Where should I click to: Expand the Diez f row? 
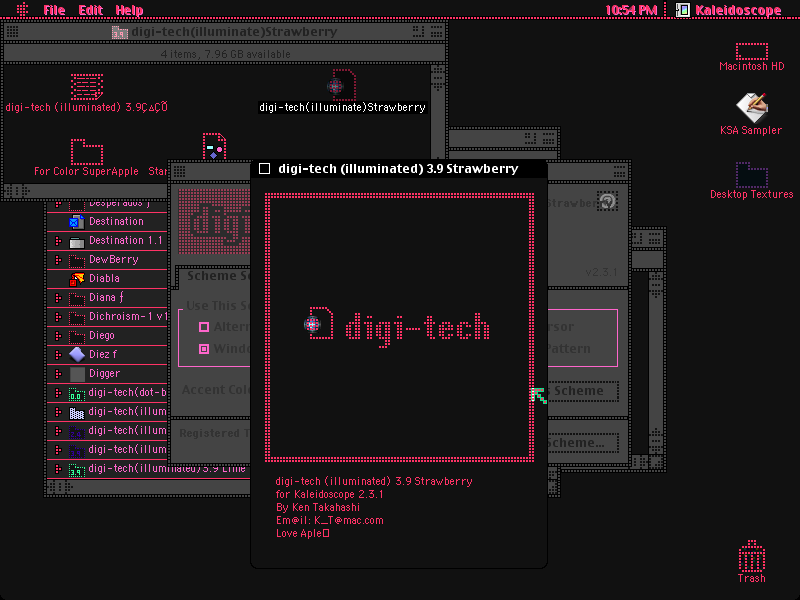click(58, 355)
